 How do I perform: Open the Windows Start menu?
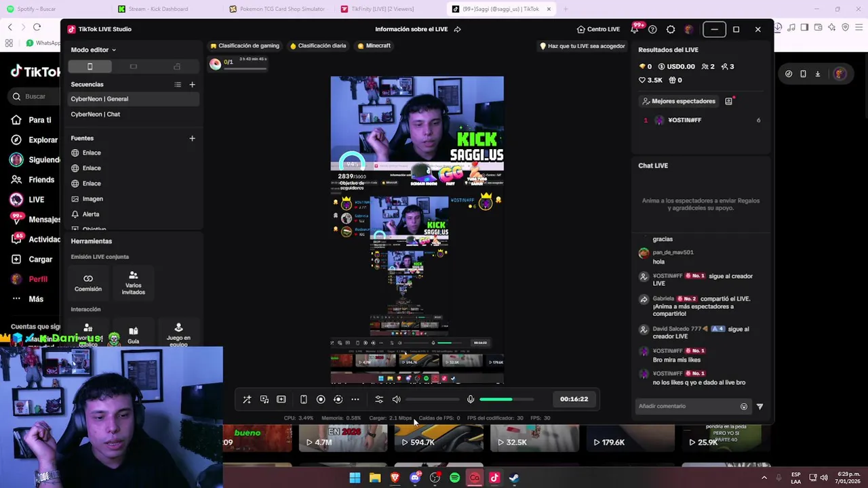click(x=355, y=478)
